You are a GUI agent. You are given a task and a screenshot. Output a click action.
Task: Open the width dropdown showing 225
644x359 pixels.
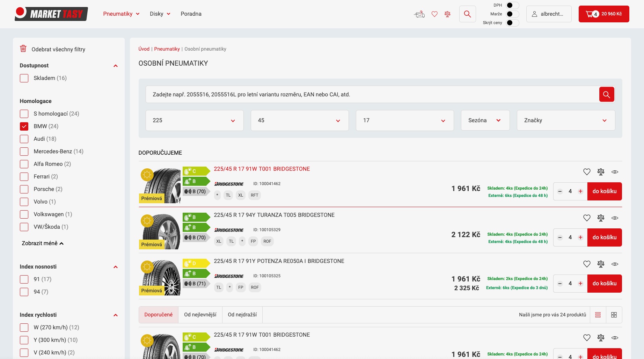(195, 120)
